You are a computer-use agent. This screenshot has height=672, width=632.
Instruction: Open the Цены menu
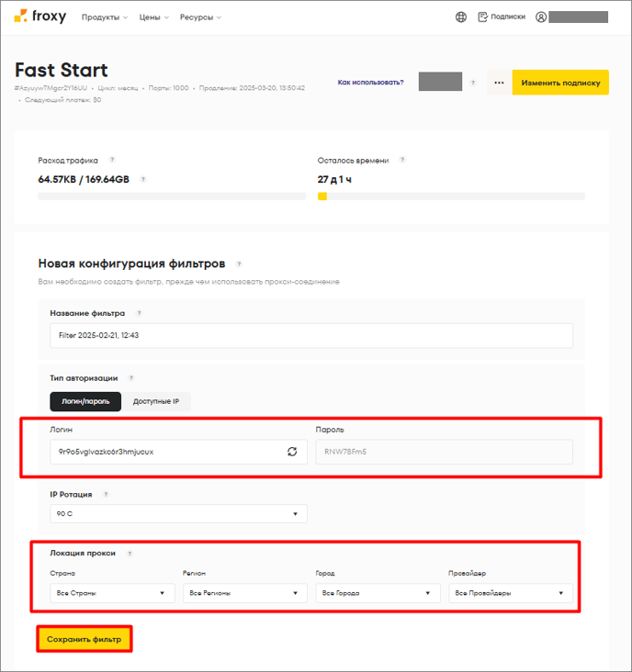pyautogui.click(x=154, y=17)
